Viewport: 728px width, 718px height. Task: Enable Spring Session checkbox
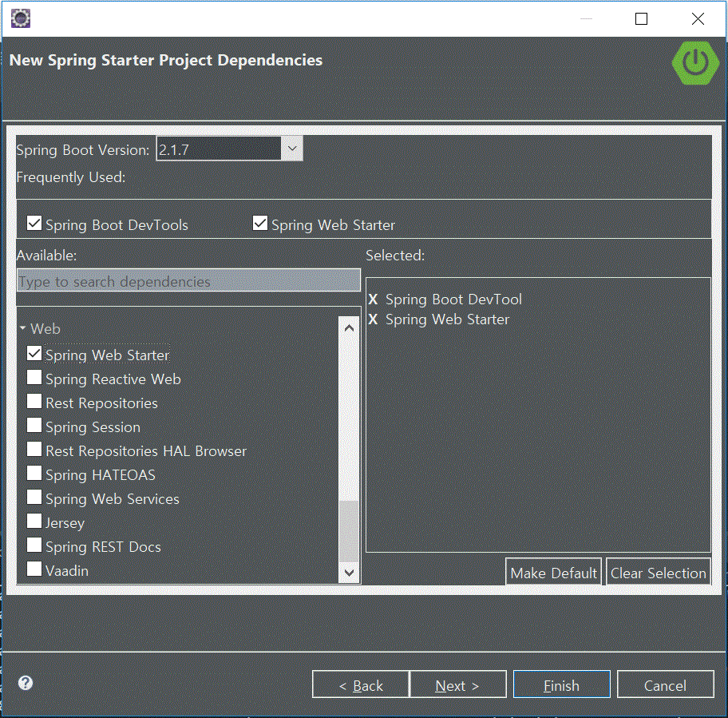(x=34, y=426)
